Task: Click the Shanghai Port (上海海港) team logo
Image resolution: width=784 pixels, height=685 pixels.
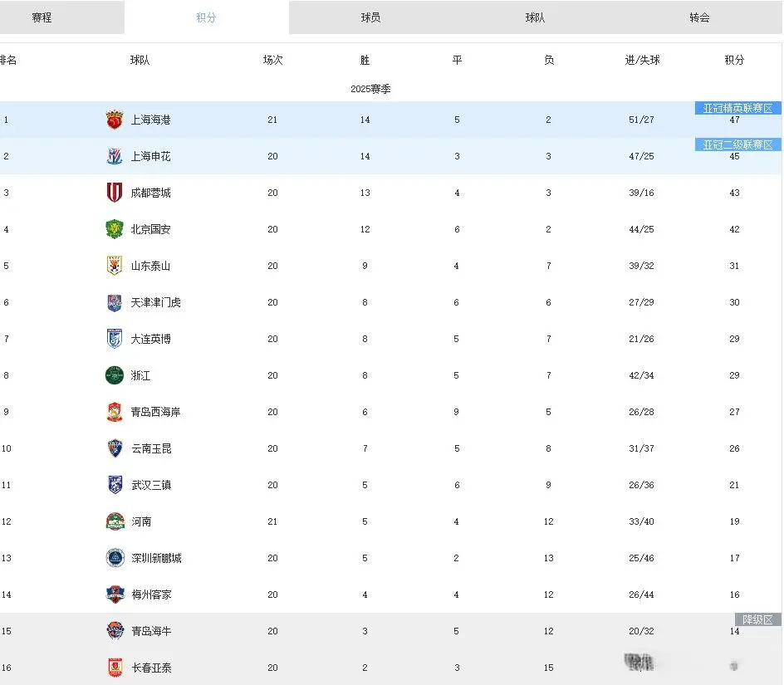Action: (x=115, y=120)
